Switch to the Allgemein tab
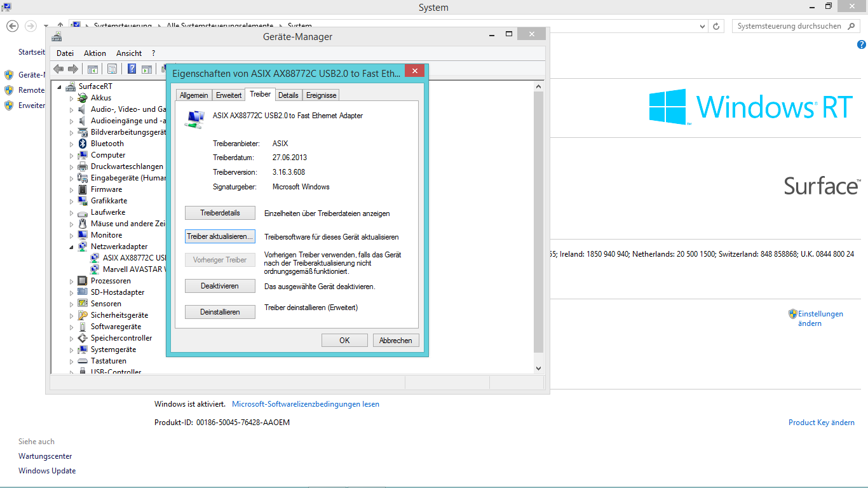Image resolution: width=868 pixels, height=488 pixels. 194,95
